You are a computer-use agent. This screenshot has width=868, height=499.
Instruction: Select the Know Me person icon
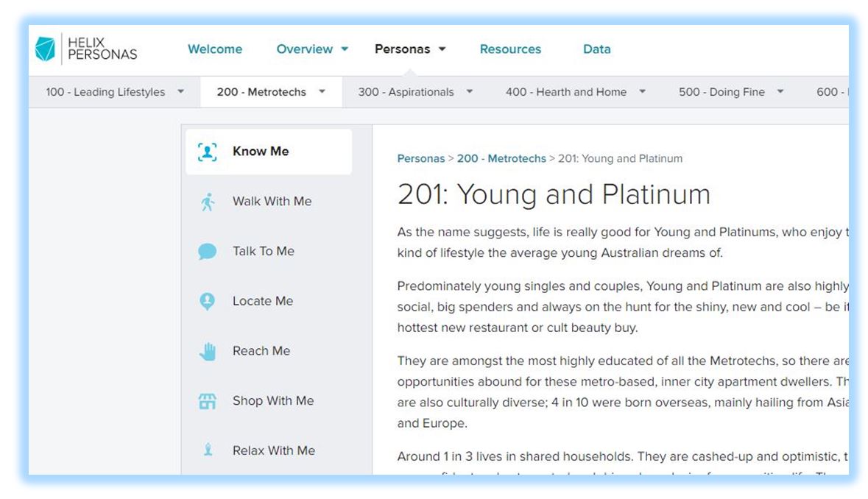(x=208, y=152)
